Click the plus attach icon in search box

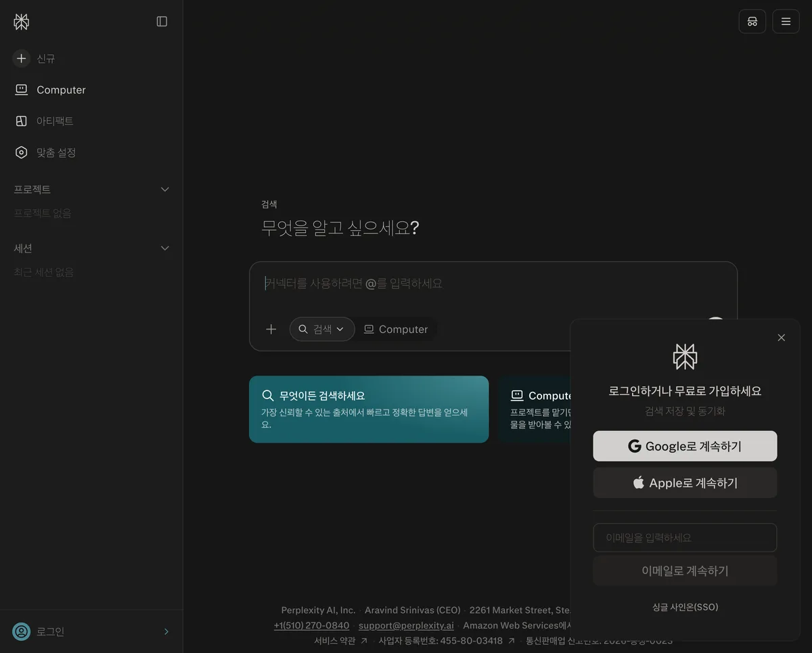271,330
